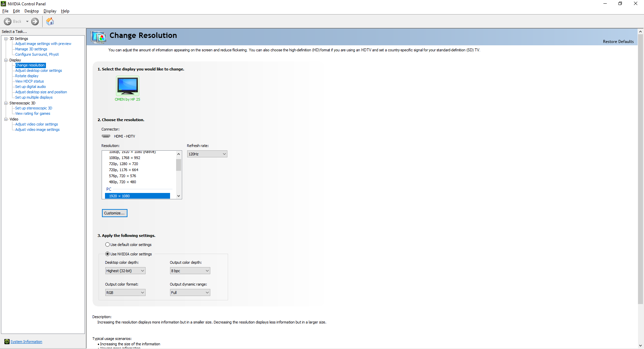
Task: Select the OMEN by HP 25 display icon
Action: coord(127,86)
